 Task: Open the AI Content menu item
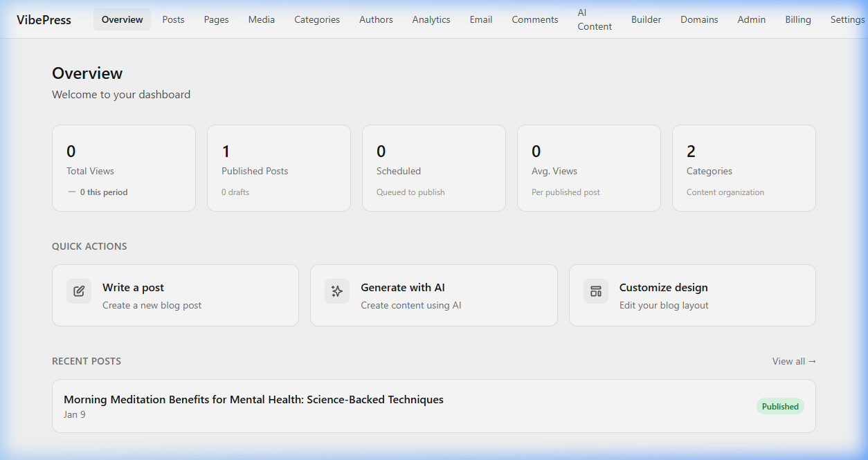tap(594, 19)
